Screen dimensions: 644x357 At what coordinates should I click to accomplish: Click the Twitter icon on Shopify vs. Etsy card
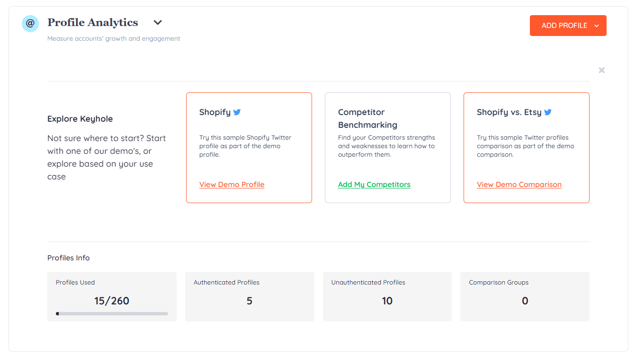(x=548, y=112)
